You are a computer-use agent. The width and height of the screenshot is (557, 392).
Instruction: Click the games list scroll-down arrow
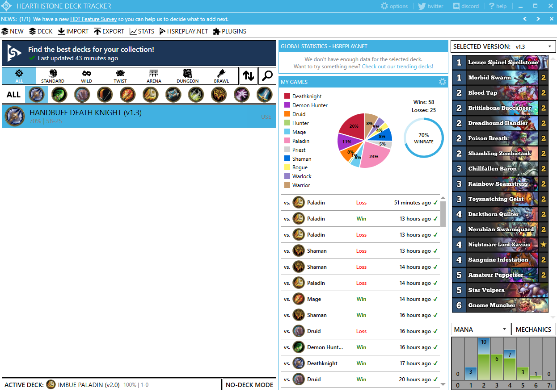pyautogui.click(x=443, y=384)
